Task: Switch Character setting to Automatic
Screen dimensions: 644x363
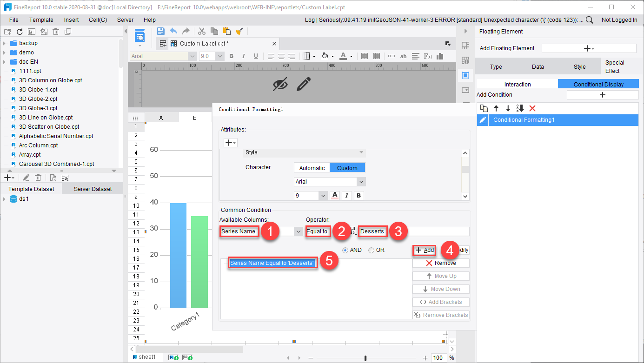Action: point(312,167)
